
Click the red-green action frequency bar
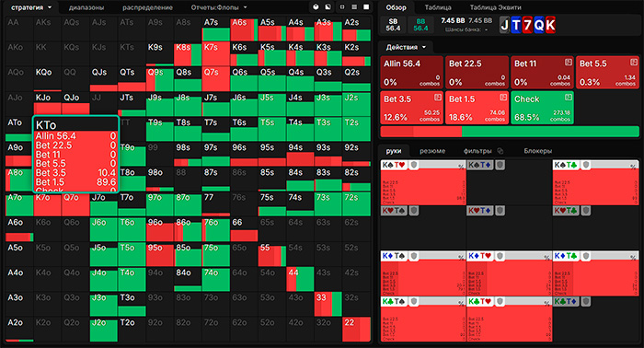click(x=510, y=132)
